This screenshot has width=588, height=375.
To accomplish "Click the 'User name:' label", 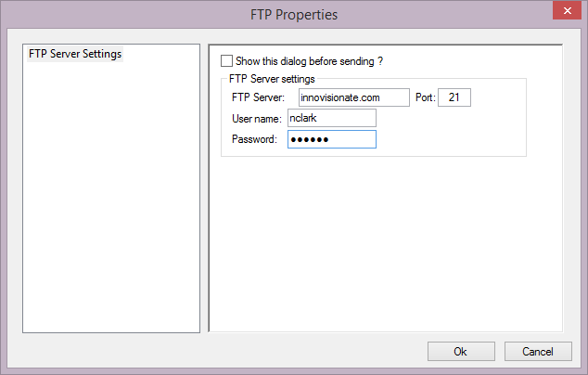I will tap(256, 119).
